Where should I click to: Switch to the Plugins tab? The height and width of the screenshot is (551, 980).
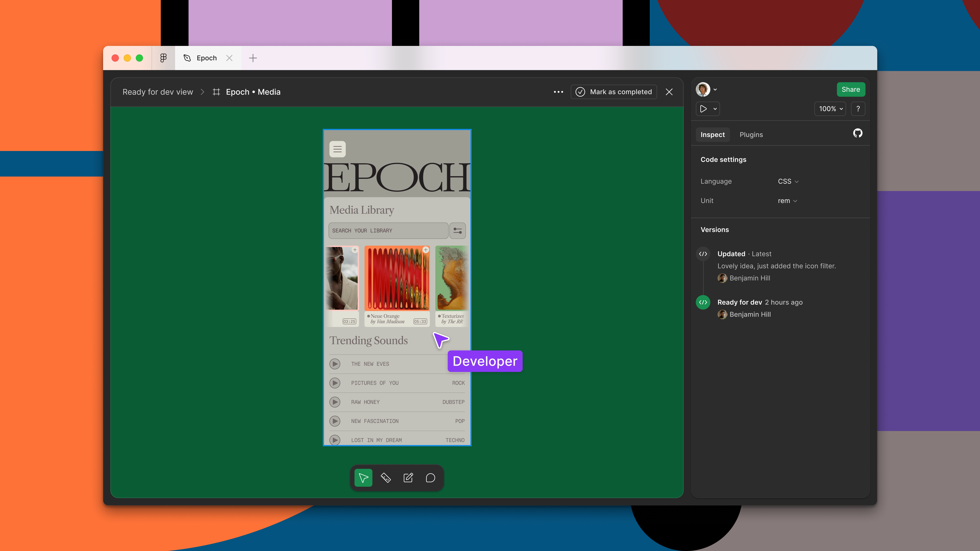(751, 135)
